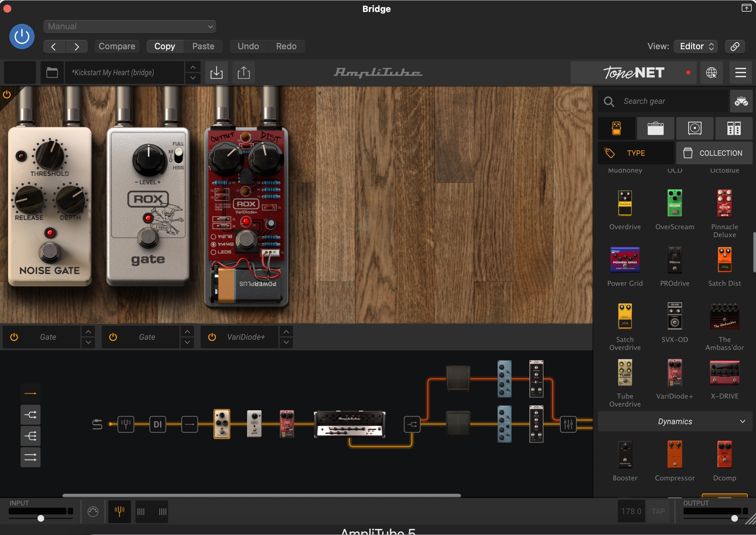Screen dimensions: 756x535
Task: Click the save preset download icon
Action: click(x=217, y=73)
